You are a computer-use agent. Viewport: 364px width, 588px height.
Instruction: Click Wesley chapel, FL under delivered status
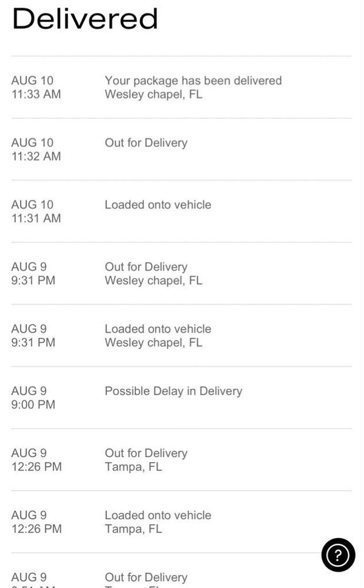coord(153,95)
